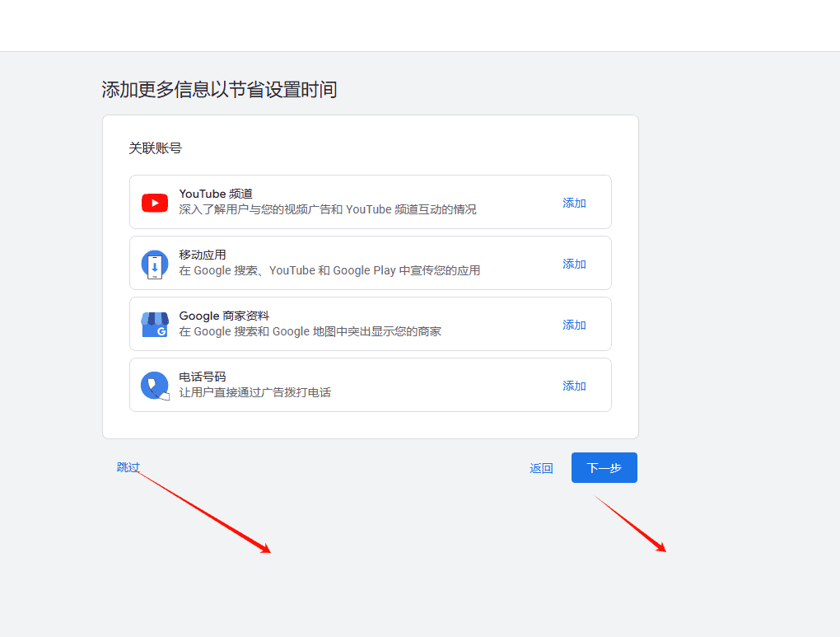
Task: Click 跳过 to skip this step
Action: coord(128,467)
